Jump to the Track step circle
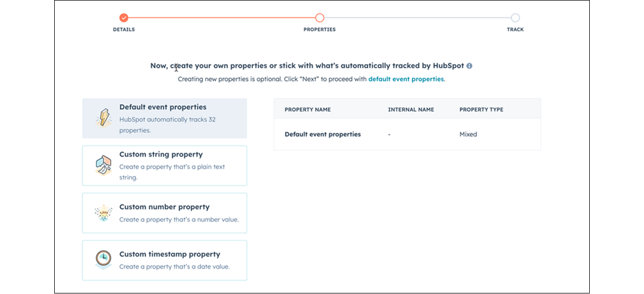This screenshot has width=644, height=294. pyautogui.click(x=515, y=18)
